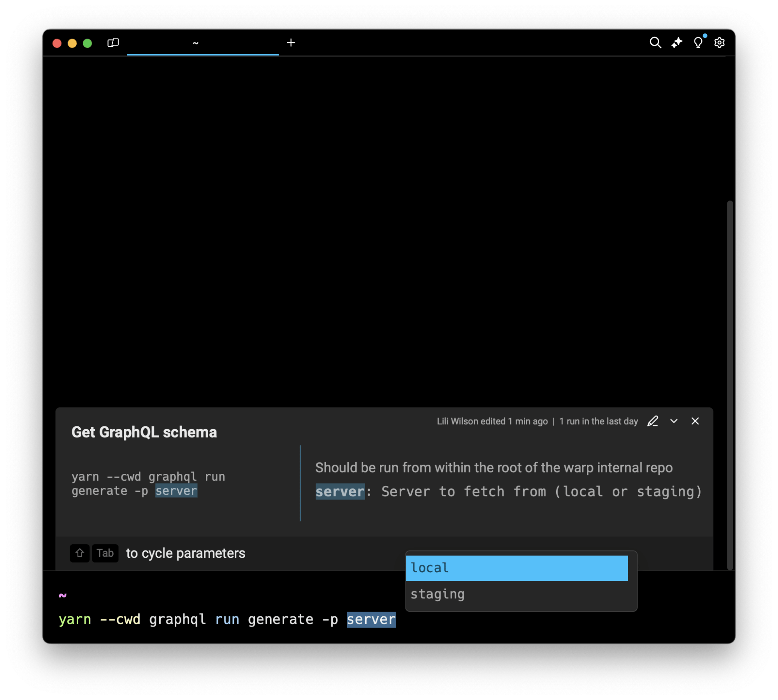Click 'Get GraphQL schema' workflow title
Image resolution: width=778 pixels, height=700 pixels.
[144, 432]
